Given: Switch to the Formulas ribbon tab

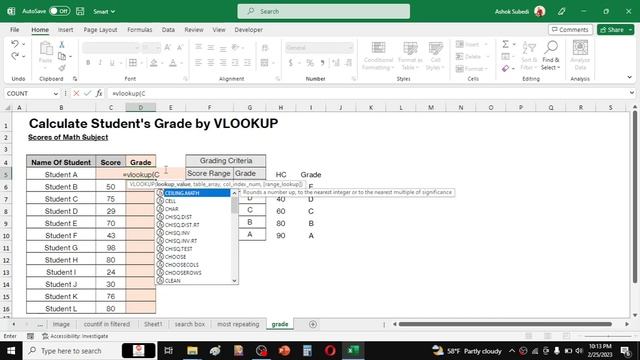Looking at the screenshot, I should [x=140, y=29].
